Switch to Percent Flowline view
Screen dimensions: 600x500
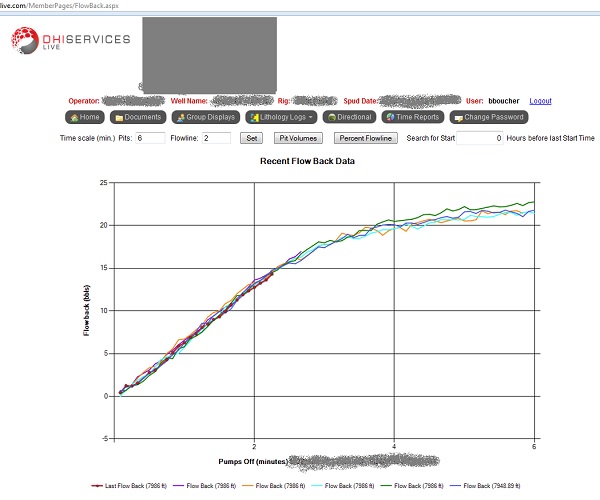366,138
